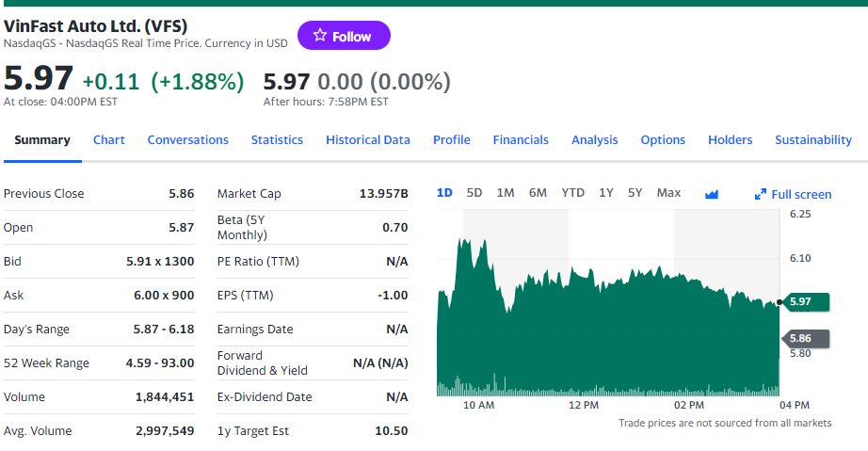The height and width of the screenshot is (451, 868).
Task: Select YTD chart range
Action: pos(572,193)
